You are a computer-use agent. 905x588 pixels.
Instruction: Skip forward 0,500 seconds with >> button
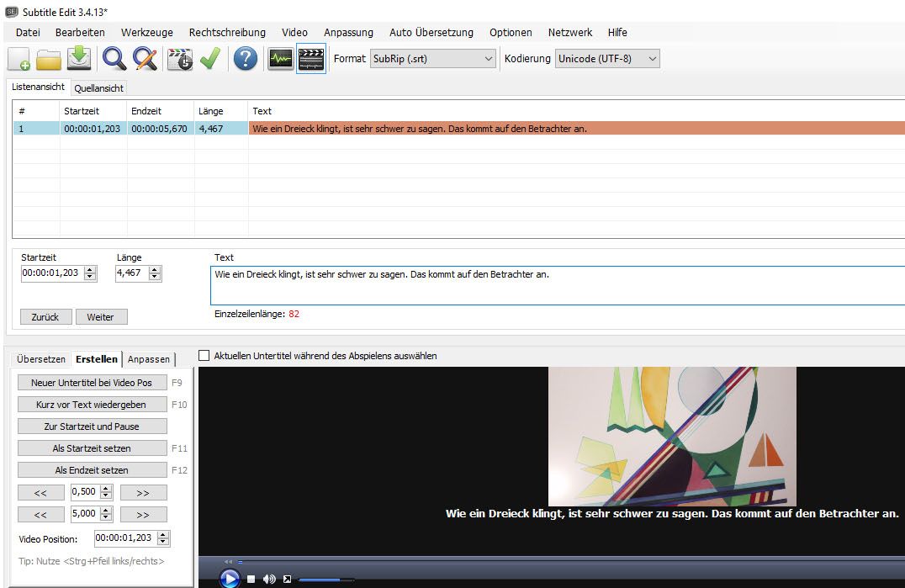pyautogui.click(x=144, y=493)
